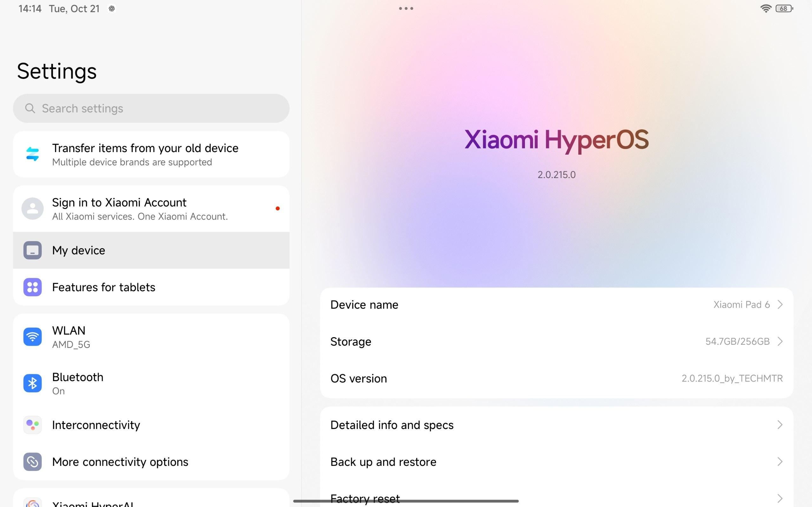The width and height of the screenshot is (812, 507).
Task: Tap the three dots at top center
Action: (x=406, y=8)
